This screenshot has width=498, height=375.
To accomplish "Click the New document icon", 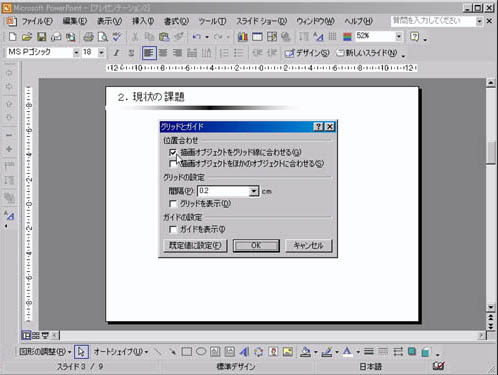I will [12, 36].
